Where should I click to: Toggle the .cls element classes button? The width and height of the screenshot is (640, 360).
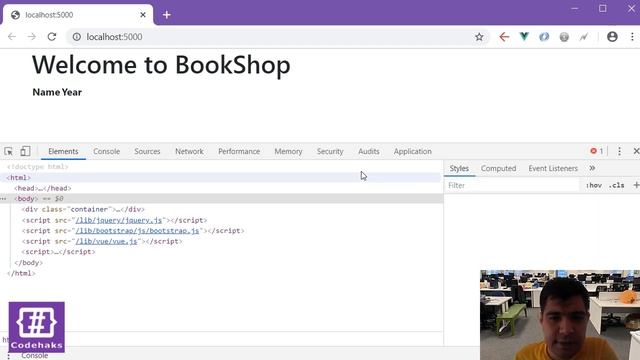[x=616, y=185]
